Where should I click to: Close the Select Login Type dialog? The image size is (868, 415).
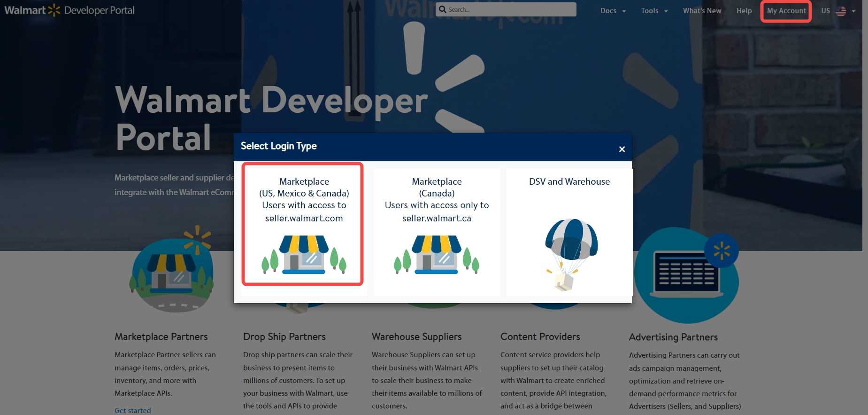[622, 149]
